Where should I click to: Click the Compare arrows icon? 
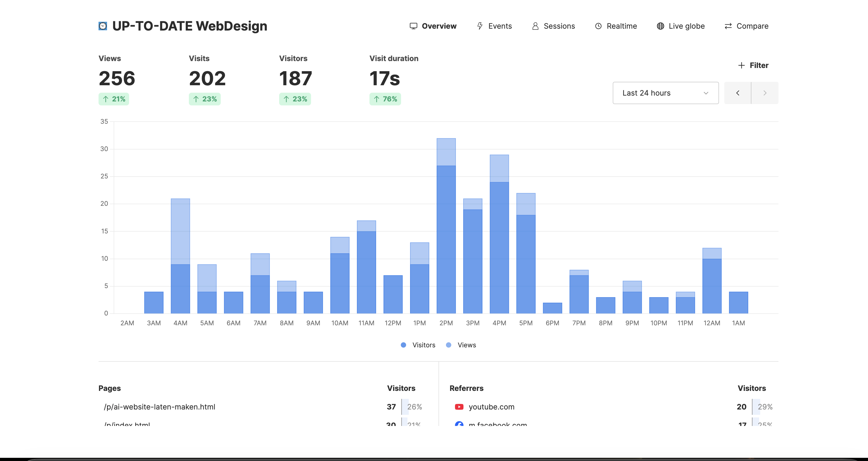click(728, 26)
